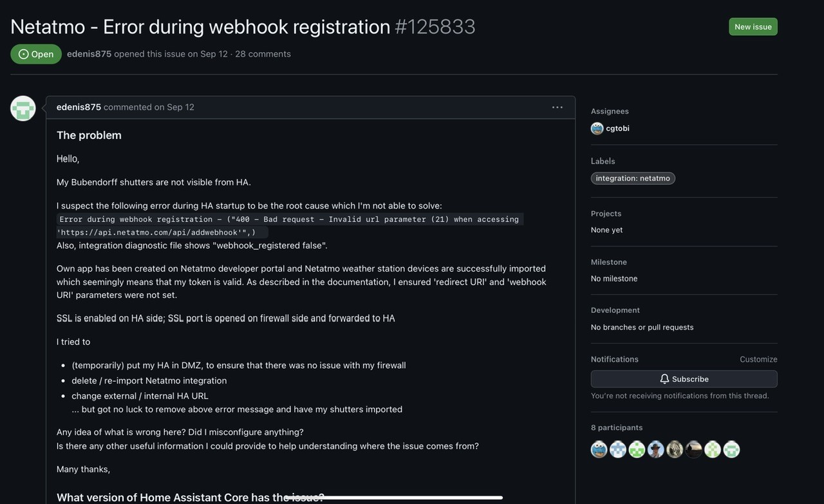Open edenis875 profile link under the issue title
This screenshot has width=824, height=504.
point(89,54)
